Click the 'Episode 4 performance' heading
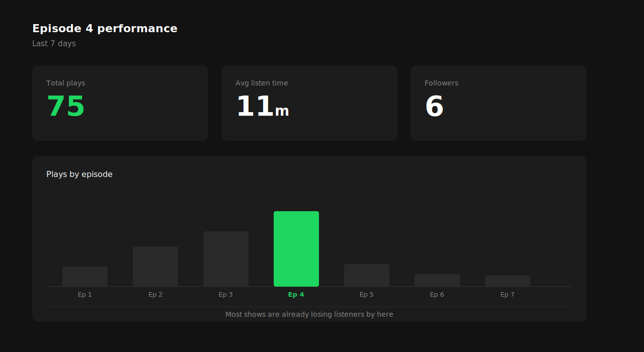 pyautogui.click(x=105, y=29)
